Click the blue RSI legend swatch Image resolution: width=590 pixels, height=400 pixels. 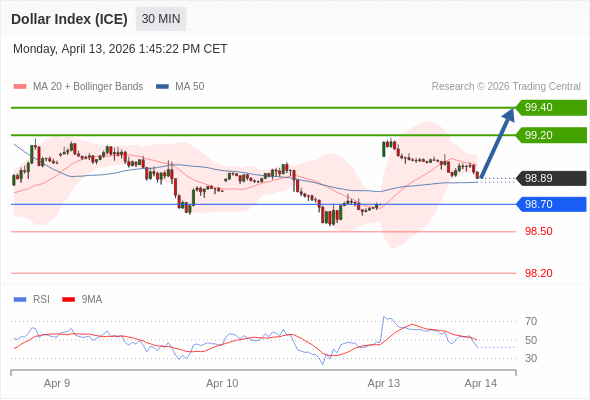(x=20, y=300)
